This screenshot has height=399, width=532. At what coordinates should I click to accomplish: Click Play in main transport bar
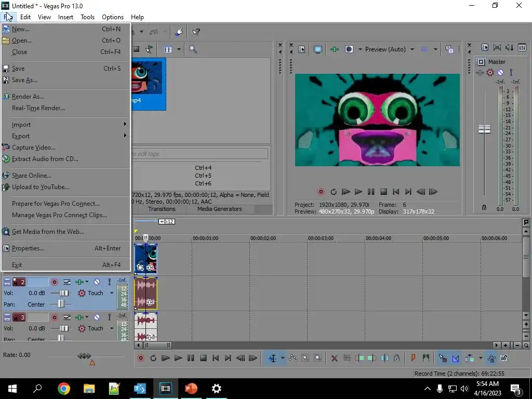tap(178, 358)
